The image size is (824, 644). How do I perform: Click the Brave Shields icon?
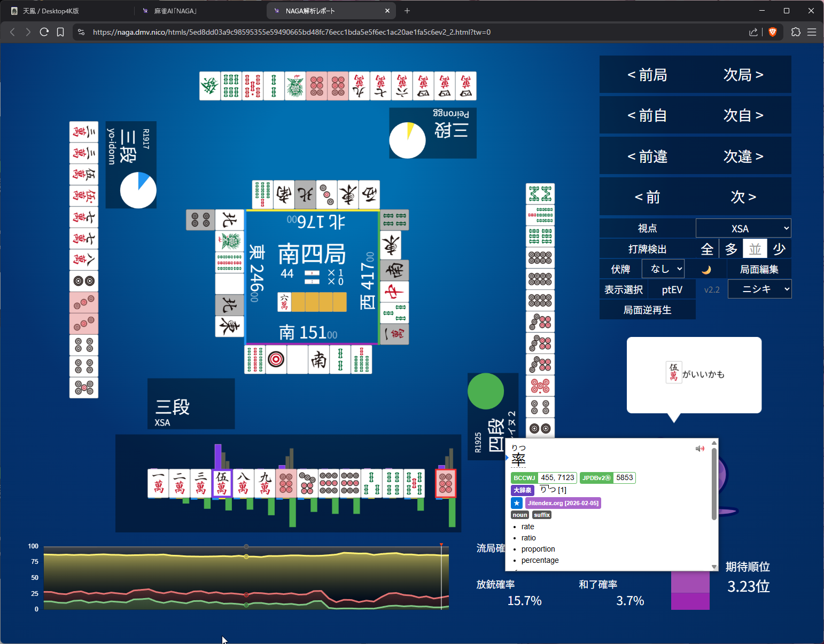772,32
